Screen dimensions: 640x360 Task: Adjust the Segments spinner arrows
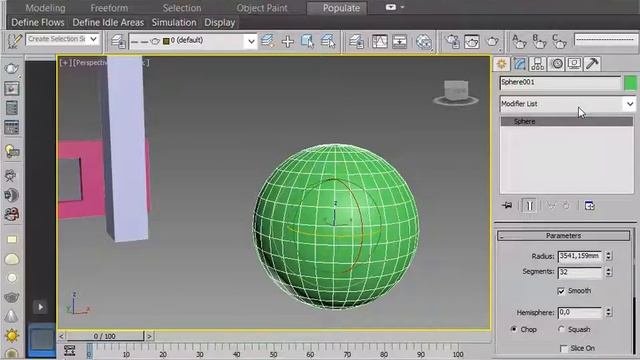pyautogui.click(x=609, y=272)
